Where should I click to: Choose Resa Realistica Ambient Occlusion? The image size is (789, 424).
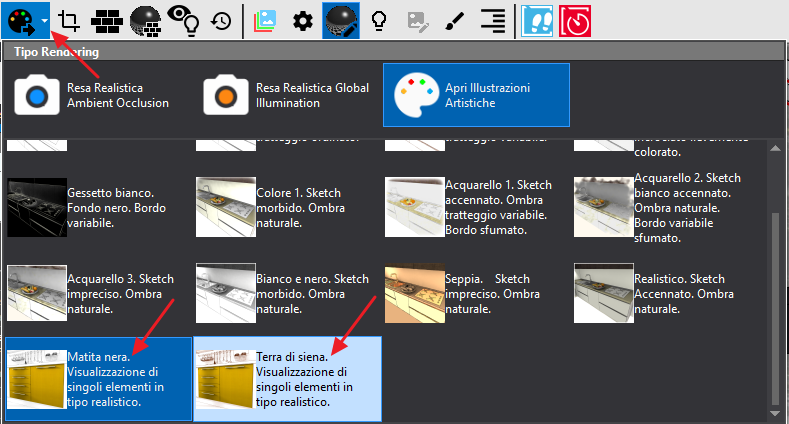(95, 95)
